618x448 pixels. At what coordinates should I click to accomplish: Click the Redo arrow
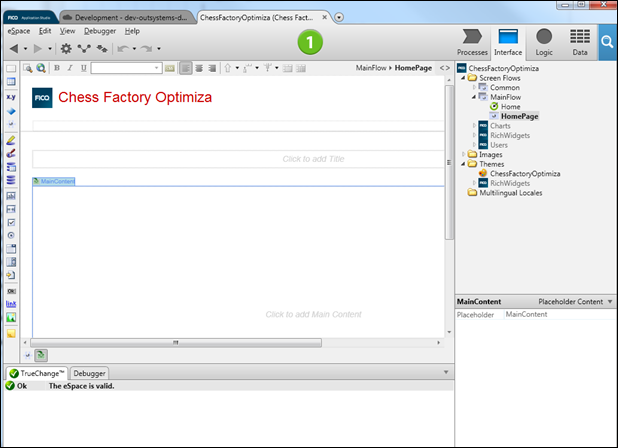[x=147, y=48]
